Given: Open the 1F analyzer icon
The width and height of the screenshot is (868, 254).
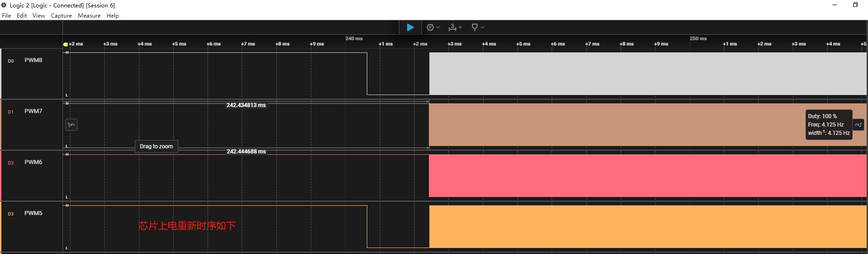Looking at the screenshot, I should [430, 27].
